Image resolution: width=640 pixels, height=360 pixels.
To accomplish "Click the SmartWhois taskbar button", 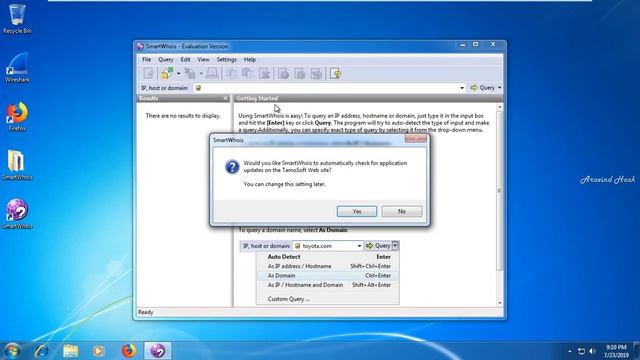I will (158, 351).
